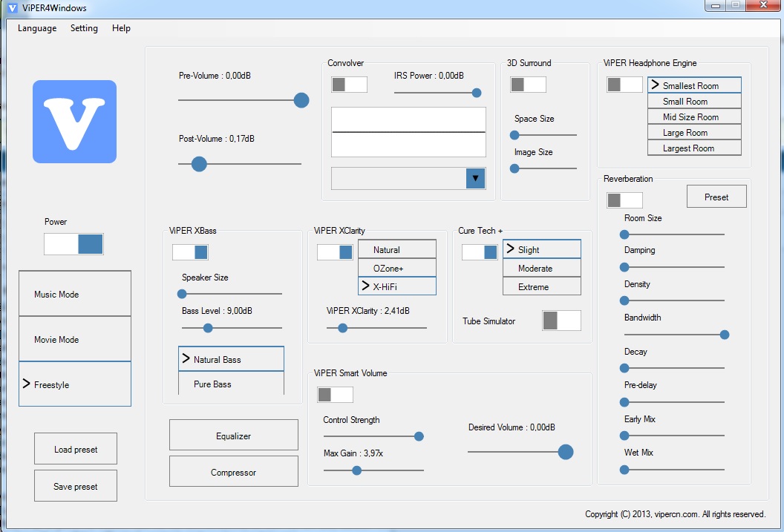The image size is (784, 532).
Task: Click the Space Size slider handle
Action: point(514,135)
